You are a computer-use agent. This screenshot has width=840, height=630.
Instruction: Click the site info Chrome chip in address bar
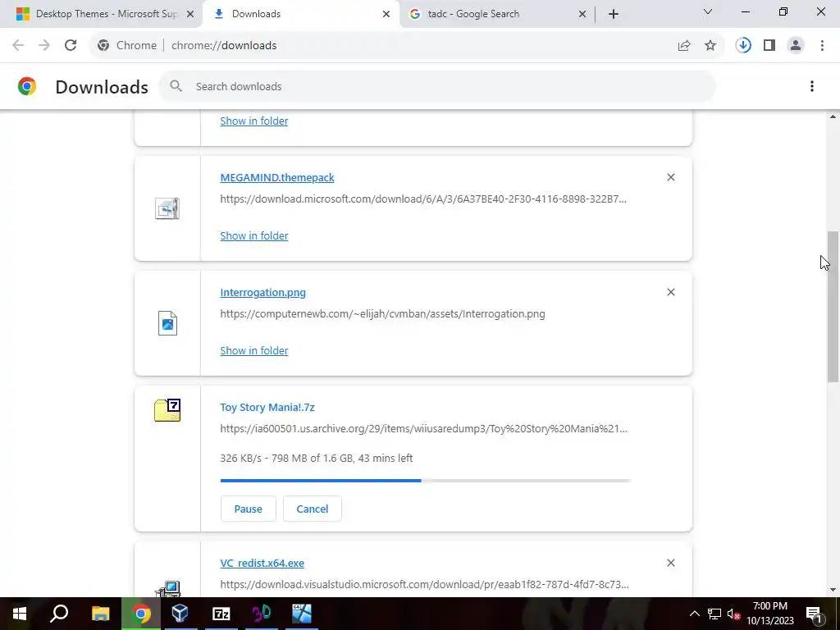point(127,46)
